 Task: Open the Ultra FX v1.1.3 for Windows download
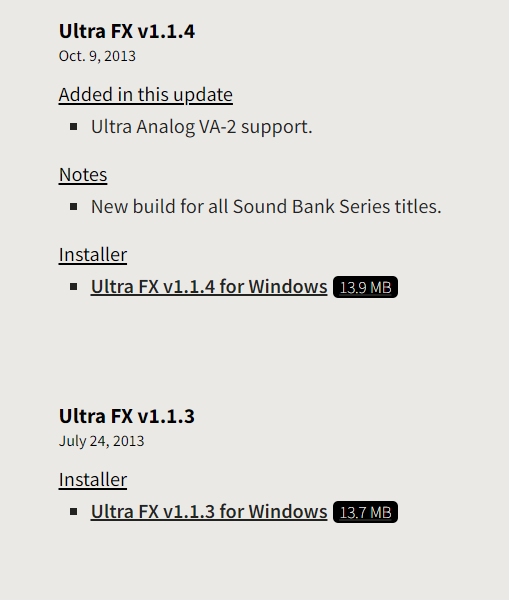tap(209, 512)
